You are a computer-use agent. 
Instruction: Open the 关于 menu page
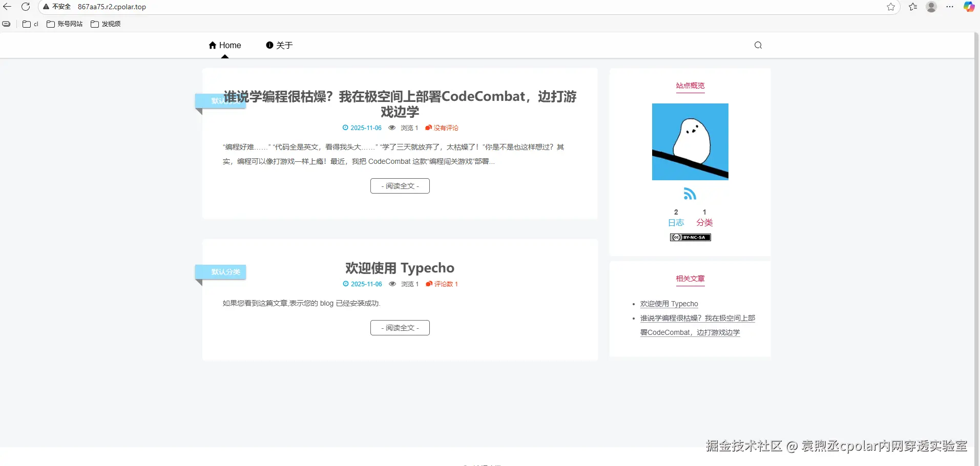279,45
